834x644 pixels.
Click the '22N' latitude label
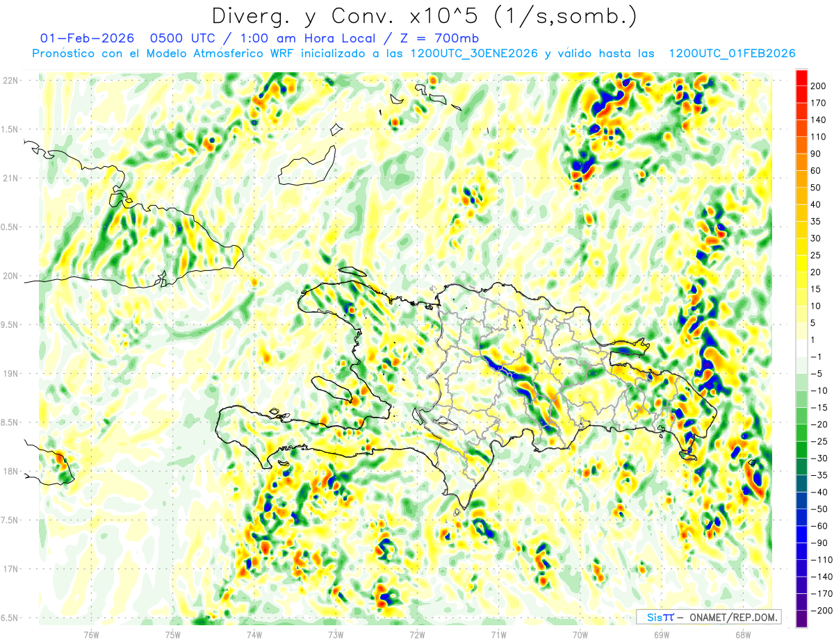pos(10,81)
